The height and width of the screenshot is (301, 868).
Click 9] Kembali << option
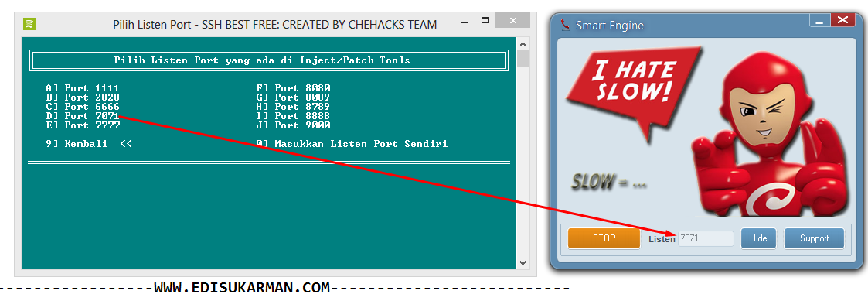point(89,144)
